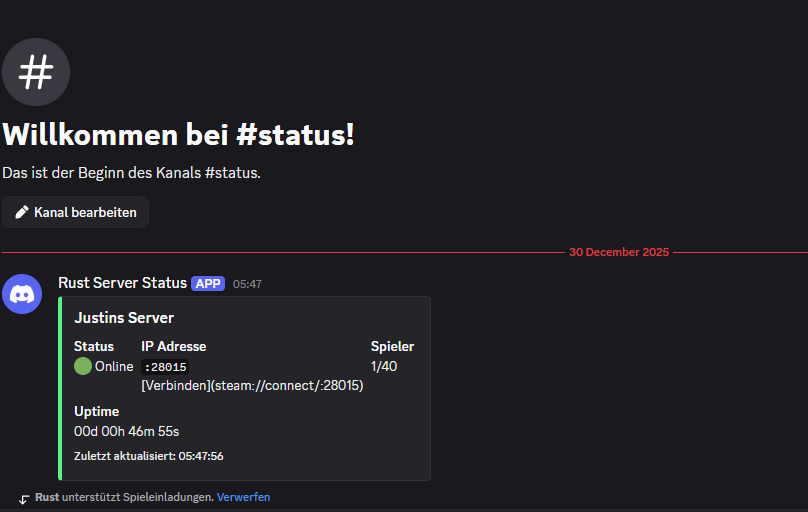
Task: Click the Verbinden steam connect text
Action: tap(252, 385)
